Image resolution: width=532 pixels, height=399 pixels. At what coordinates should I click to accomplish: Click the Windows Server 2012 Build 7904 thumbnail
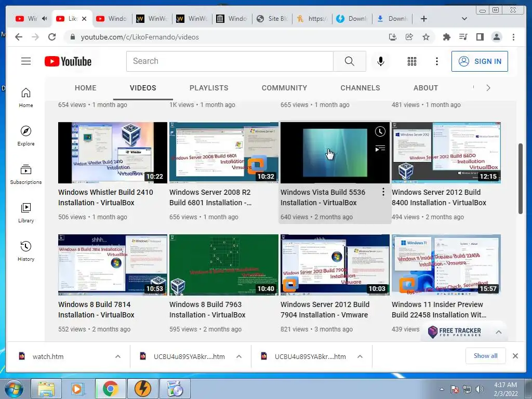(335, 264)
